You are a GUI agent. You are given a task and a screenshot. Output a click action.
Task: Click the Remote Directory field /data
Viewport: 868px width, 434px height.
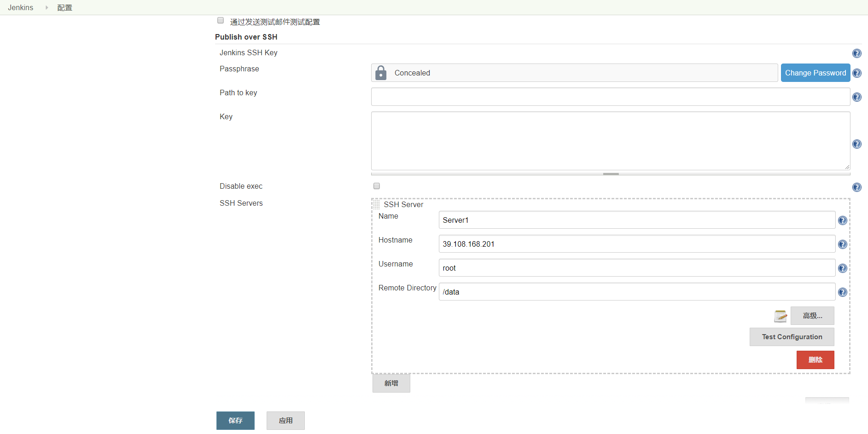tap(637, 292)
